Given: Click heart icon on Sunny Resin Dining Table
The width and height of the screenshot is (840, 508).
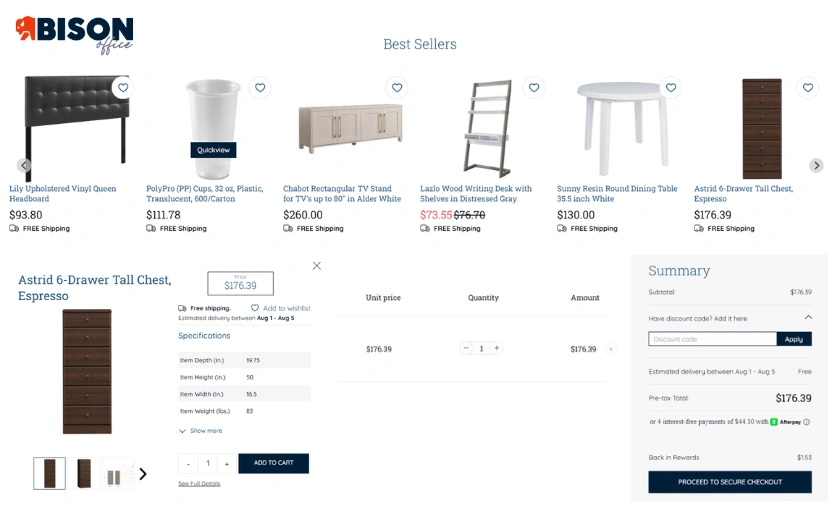Looking at the screenshot, I should pos(671,88).
